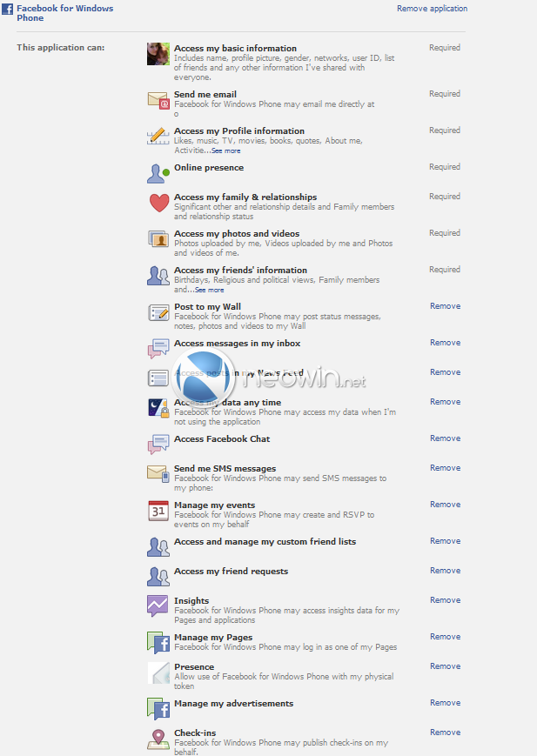537x756 pixels.
Task: Click the custom friend lists people icon
Action: 158,547
